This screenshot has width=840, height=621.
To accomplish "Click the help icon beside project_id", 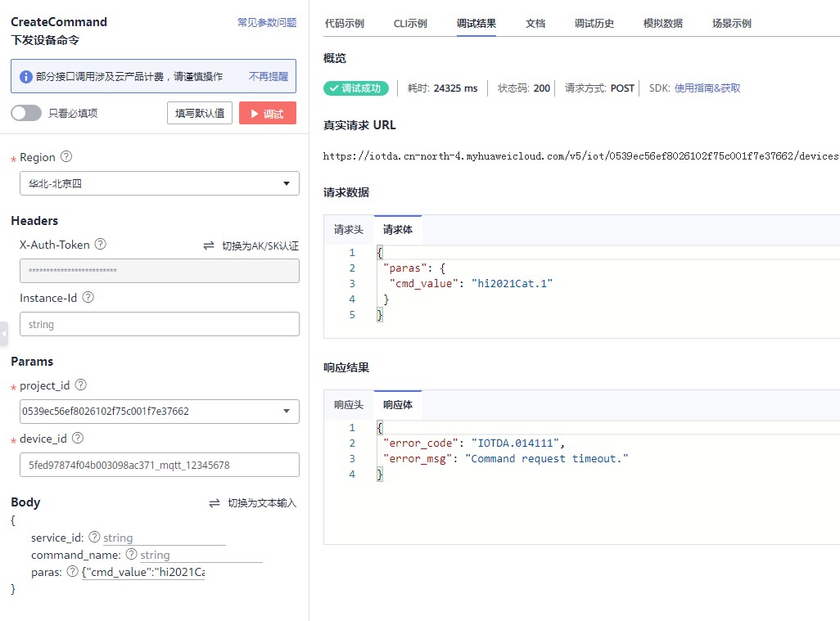I will tap(80, 385).
